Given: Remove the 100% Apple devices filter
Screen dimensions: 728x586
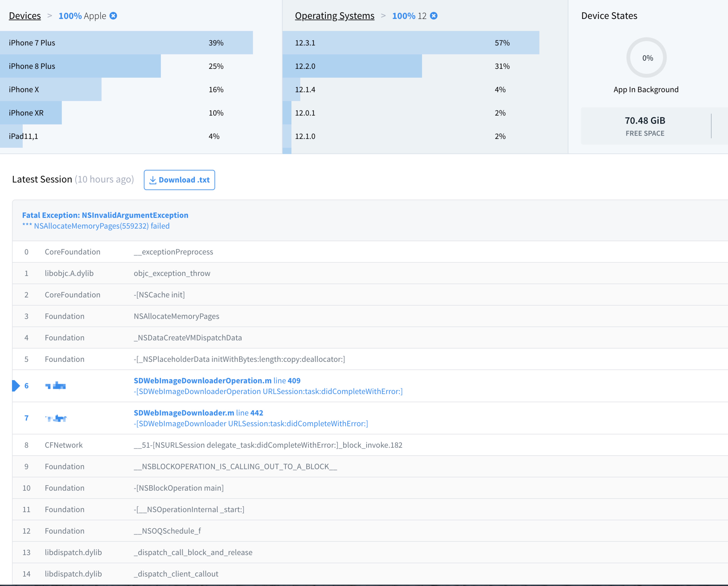Looking at the screenshot, I should (113, 15).
